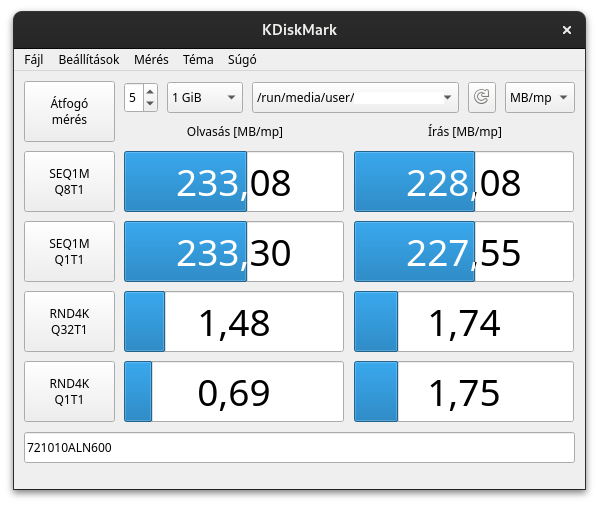Run the SEQ1M Q8T1 test
This screenshot has width=599, height=506.
[70, 181]
